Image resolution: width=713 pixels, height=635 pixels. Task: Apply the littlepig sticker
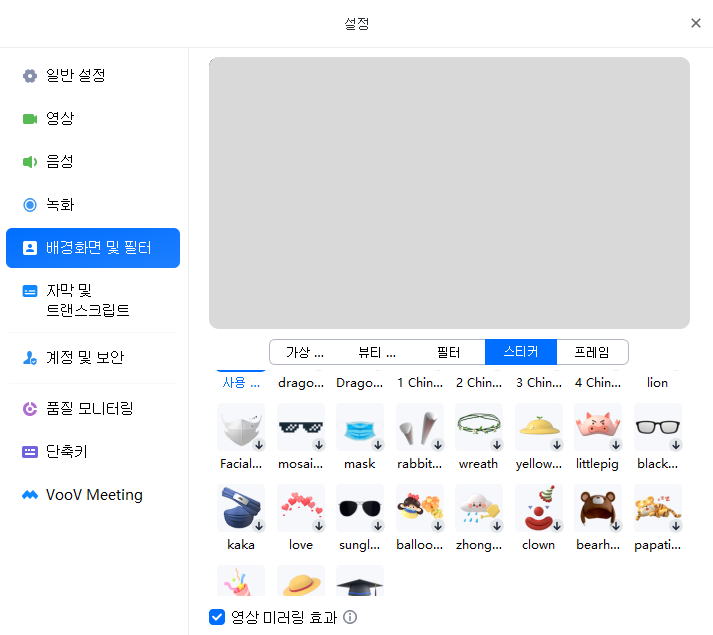[x=598, y=428]
